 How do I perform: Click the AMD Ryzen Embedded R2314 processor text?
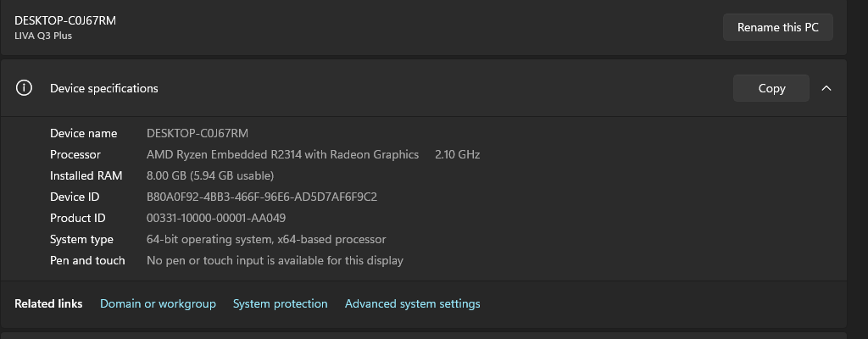tap(282, 154)
